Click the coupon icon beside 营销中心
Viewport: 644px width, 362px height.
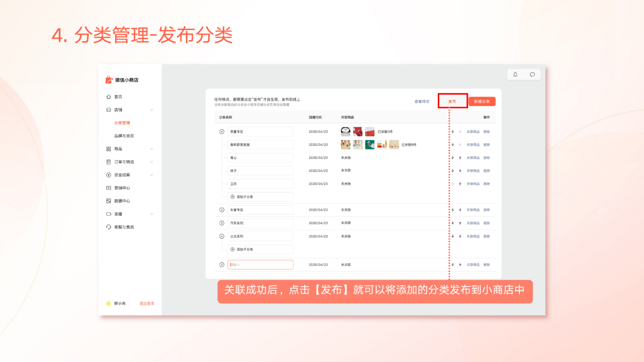tap(108, 188)
